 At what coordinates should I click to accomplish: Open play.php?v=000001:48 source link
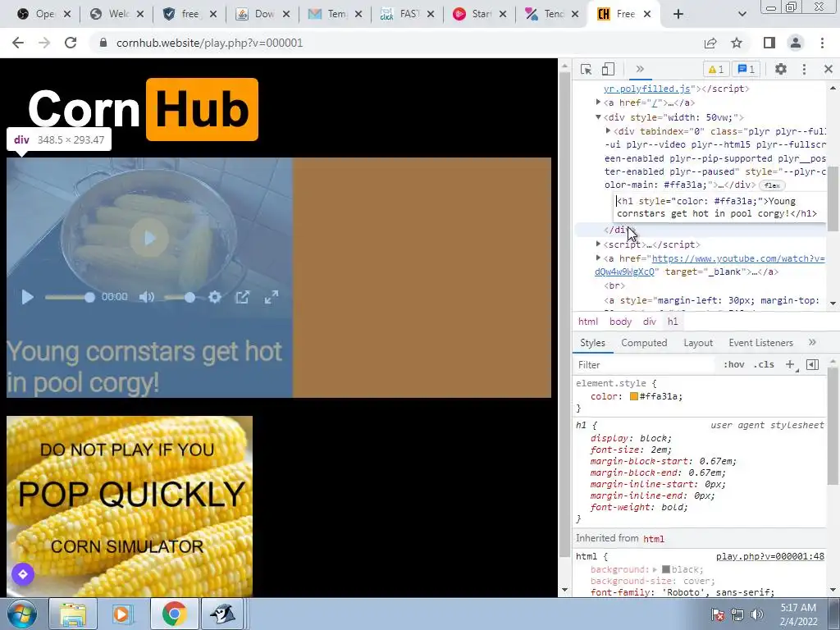[x=769, y=557]
